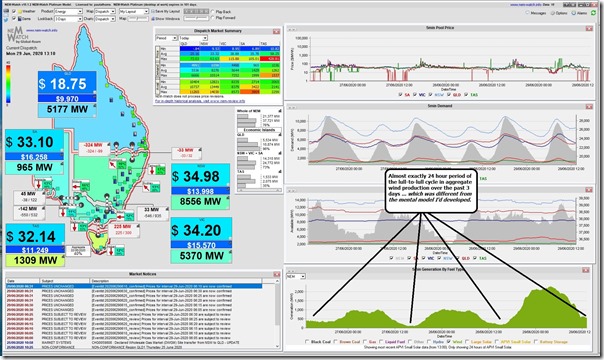Open the Product Energy dropdown
The image size is (604, 360).
[69, 12]
